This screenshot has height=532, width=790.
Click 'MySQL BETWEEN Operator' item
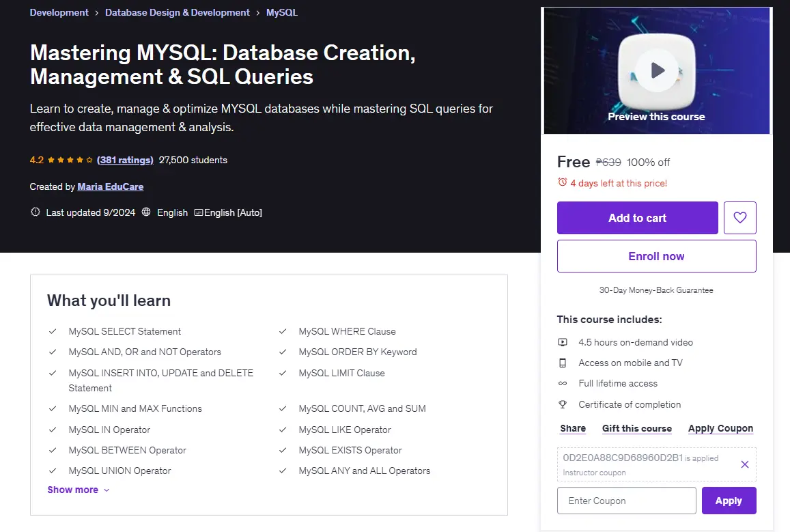(x=128, y=450)
